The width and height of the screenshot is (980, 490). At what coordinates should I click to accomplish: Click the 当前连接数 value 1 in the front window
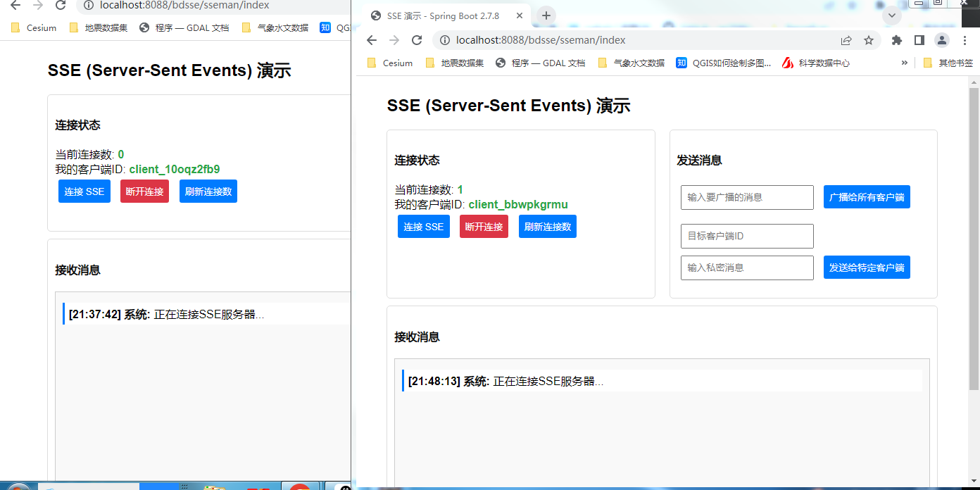click(460, 190)
